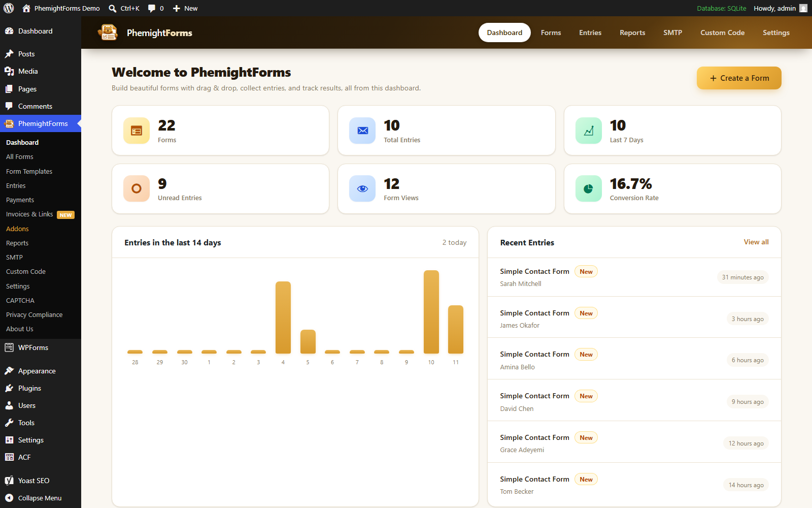Click the PhemightForms bear logo in header
Viewport: 812px width, 508px height.
pyautogui.click(x=108, y=33)
